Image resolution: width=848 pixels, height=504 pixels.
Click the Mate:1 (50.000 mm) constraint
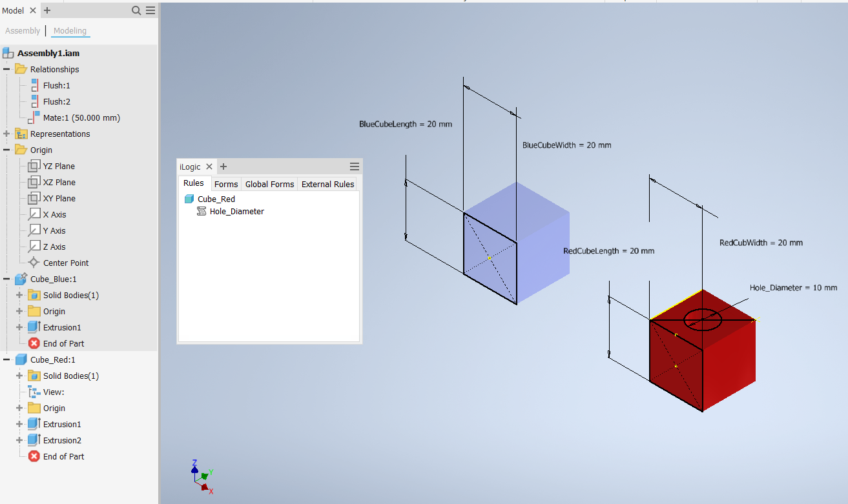81,117
